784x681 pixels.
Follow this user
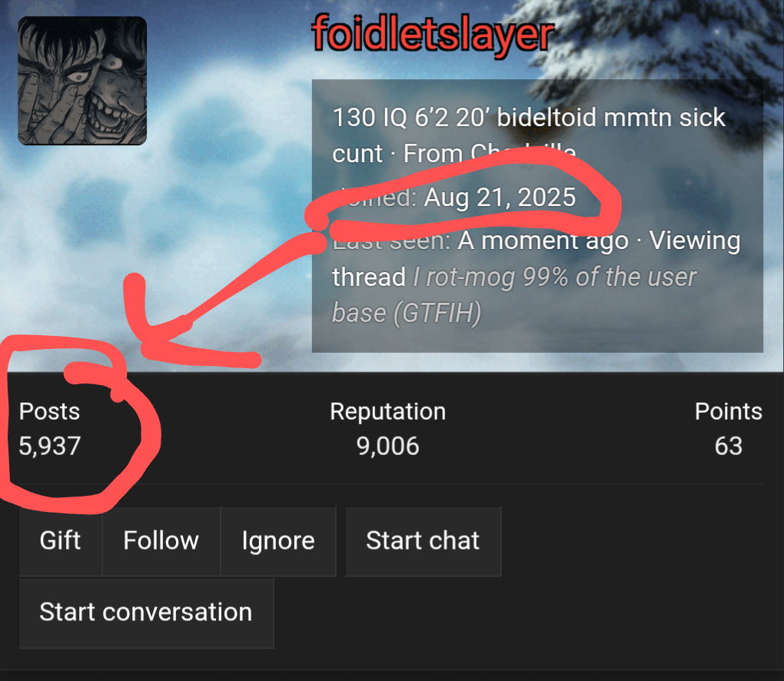(161, 541)
